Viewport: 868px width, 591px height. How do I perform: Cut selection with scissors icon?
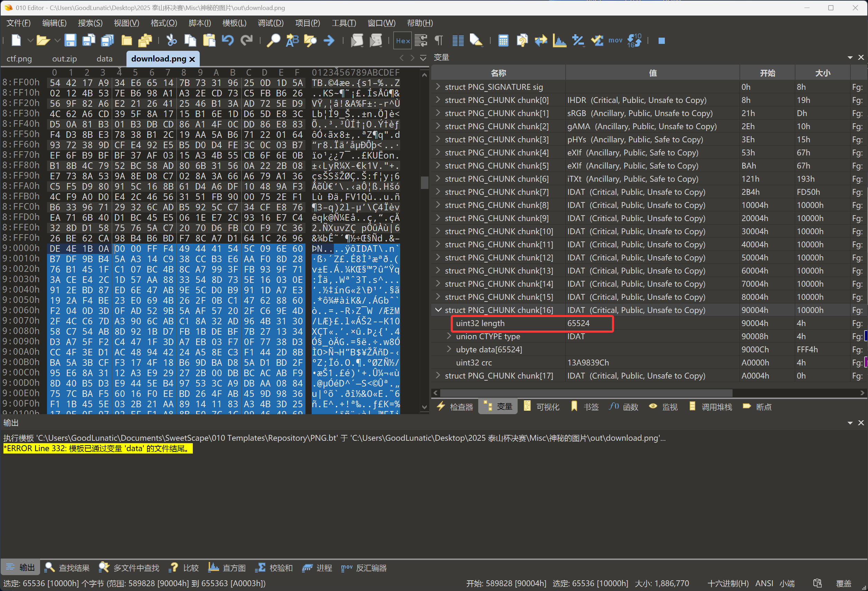pos(171,40)
